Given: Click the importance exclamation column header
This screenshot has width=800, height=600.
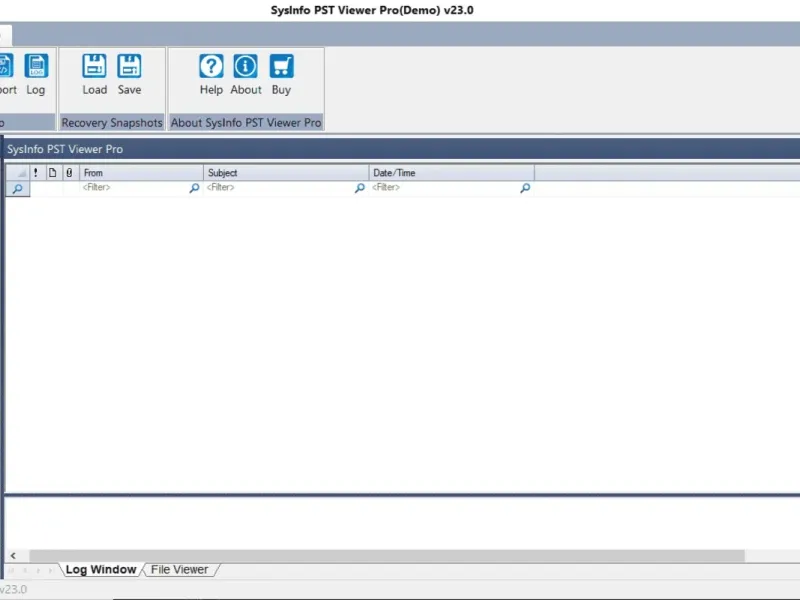Looking at the screenshot, I should pyautogui.click(x=36, y=172).
